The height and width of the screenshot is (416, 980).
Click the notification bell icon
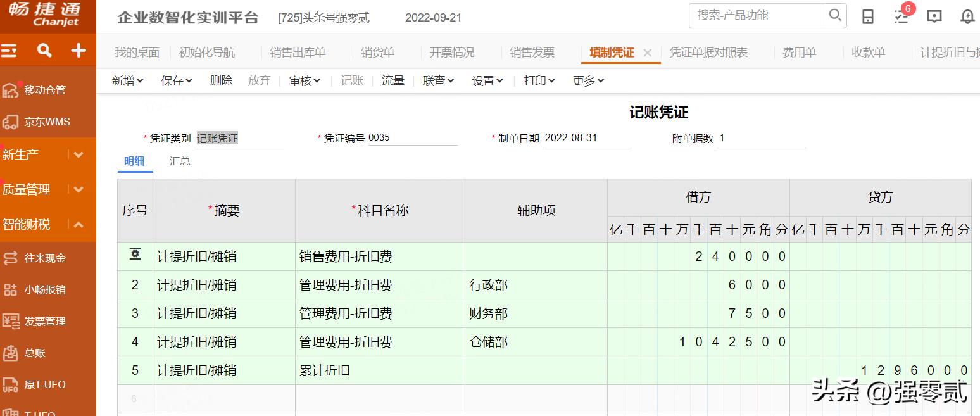967,17
